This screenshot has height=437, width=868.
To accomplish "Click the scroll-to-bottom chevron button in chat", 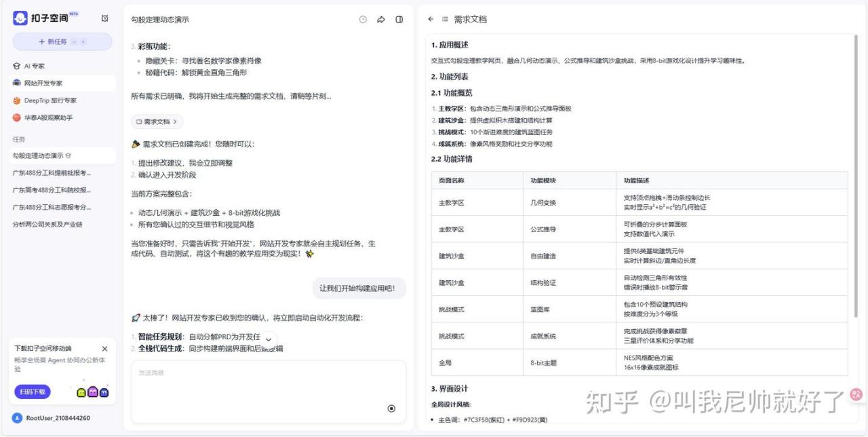I will pyautogui.click(x=269, y=339).
